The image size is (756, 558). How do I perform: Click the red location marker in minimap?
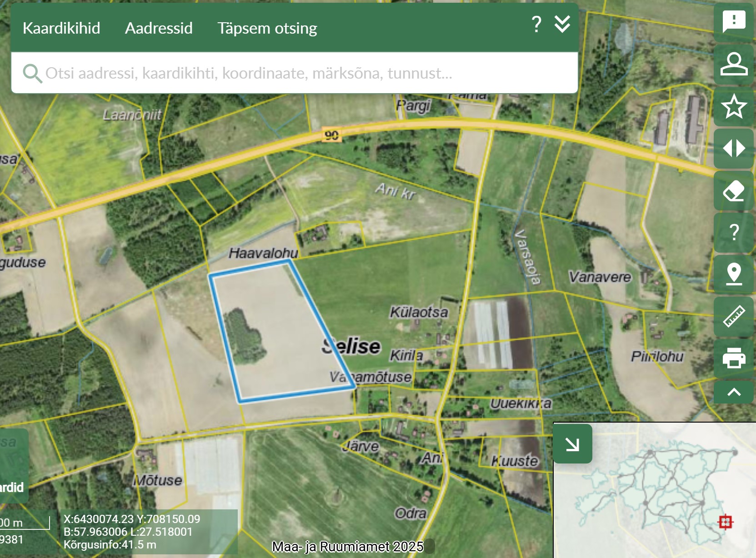(725, 522)
